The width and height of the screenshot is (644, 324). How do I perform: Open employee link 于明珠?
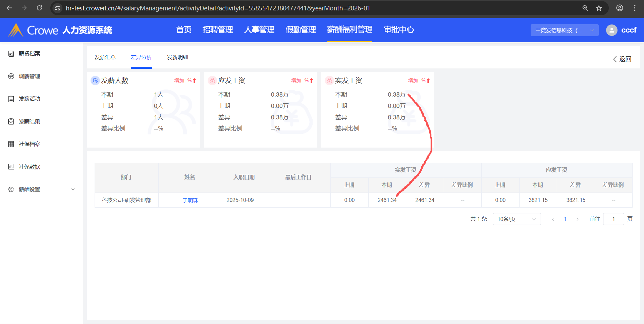click(x=190, y=200)
